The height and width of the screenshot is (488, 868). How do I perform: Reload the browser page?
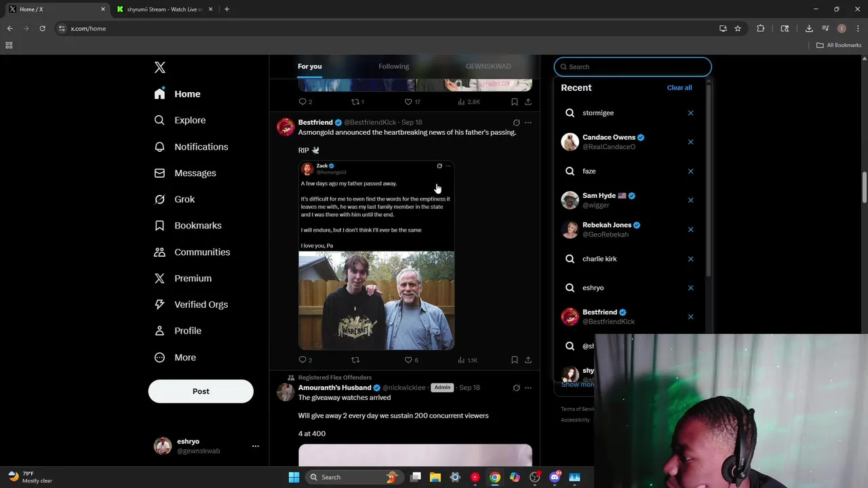point(42,28)
